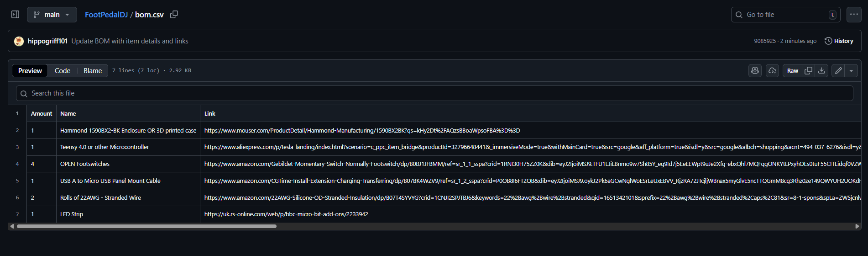
Task: Toggle the file tree side panel
Action: click(x=15, y=15)
